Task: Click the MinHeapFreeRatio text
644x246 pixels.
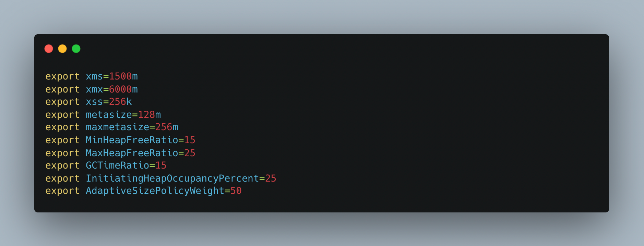Action: (x=132, y=140)
